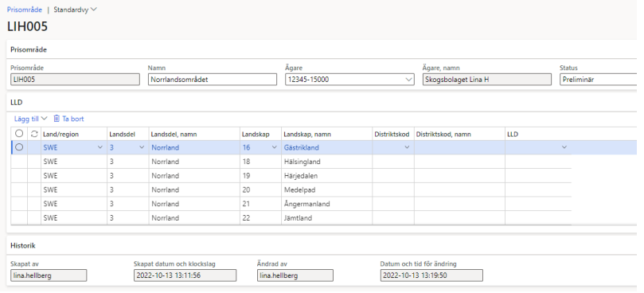Viewport: 644px width, 293px height.
Task: Open the Standardvy view selector
Action: tap(75, 10)
